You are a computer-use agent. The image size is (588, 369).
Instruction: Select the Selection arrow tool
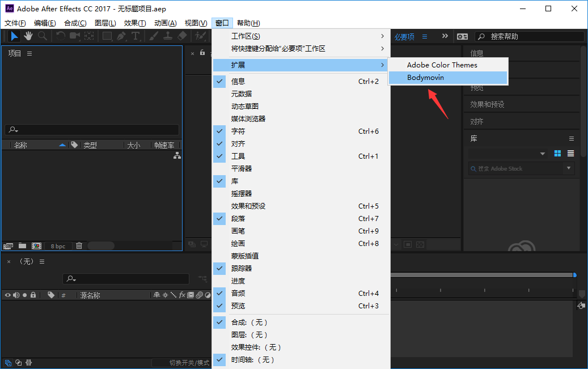point(14,36)
